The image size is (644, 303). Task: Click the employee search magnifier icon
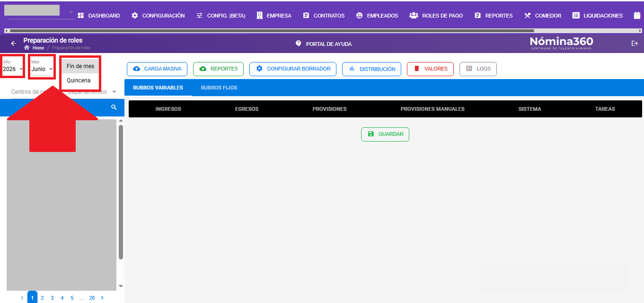pyautogui.click(x=114, y=107)
